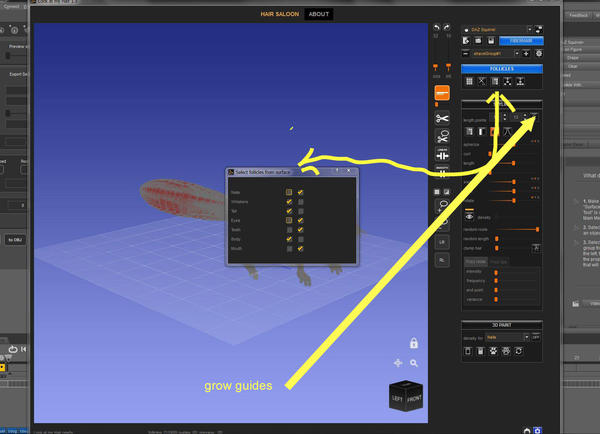Toggle first checkbox in Teeth row

pyautogui.click(x=289, y=230)
